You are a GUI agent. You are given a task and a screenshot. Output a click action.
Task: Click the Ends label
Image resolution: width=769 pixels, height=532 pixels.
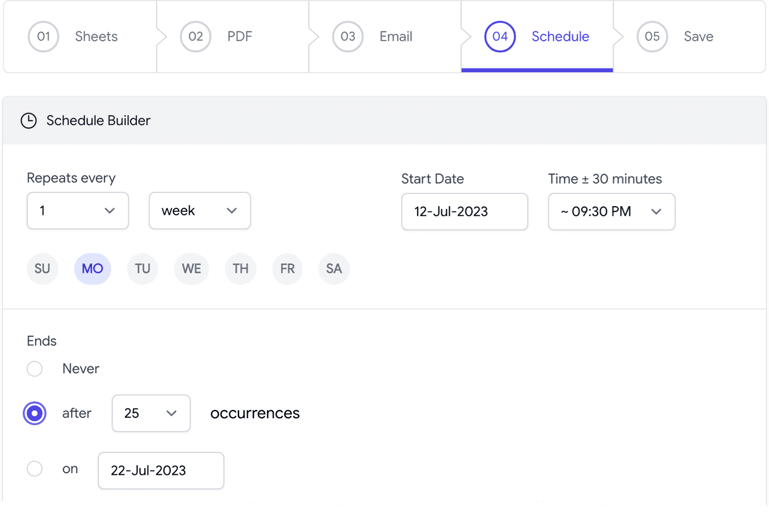(42, 341)
